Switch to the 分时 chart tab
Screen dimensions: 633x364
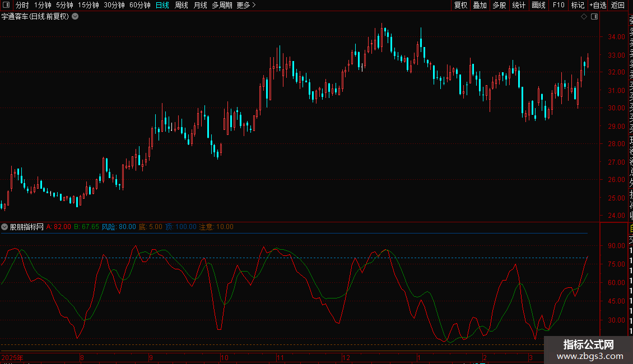pos(22,5)
